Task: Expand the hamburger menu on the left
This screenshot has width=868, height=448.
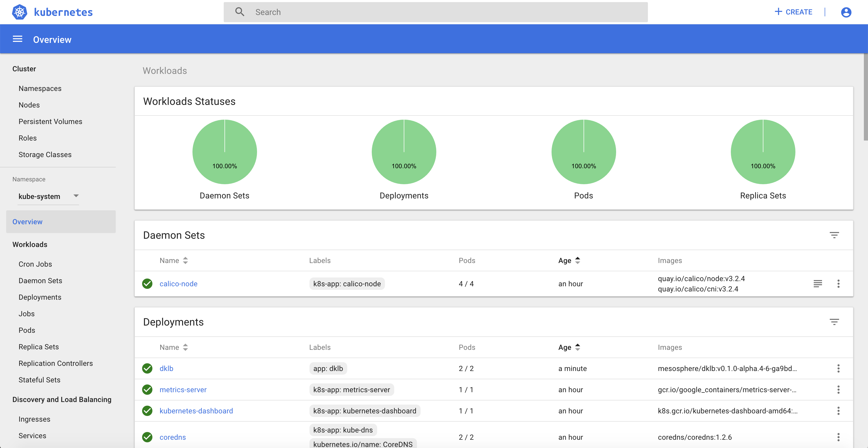Action: point(17,39)
